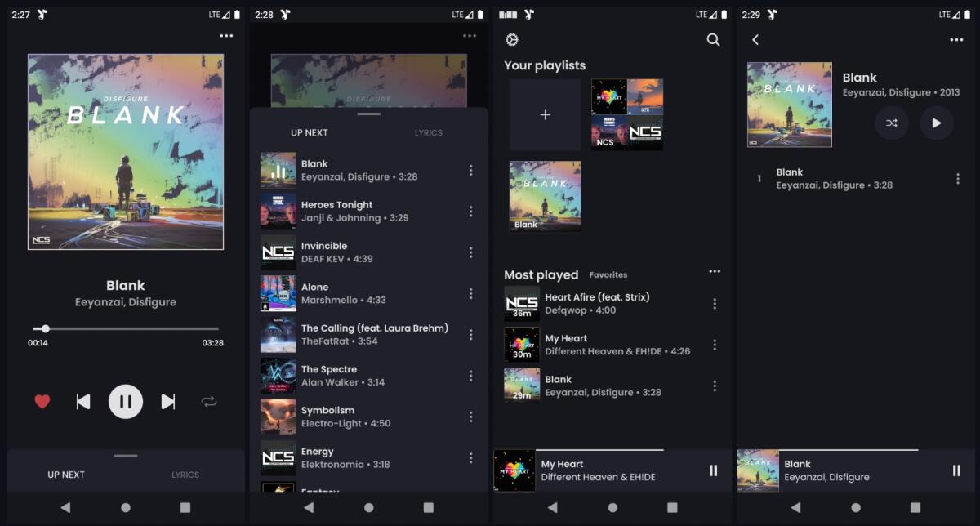Enable shuffle on the Blank album page
Screen dimensions: 980x526
click(892, 123)
